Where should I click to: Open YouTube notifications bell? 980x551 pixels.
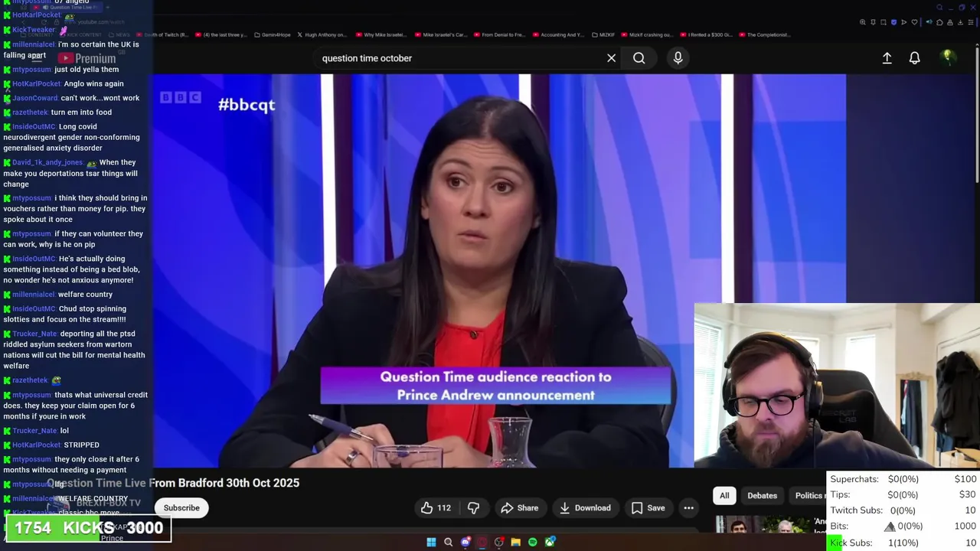click(914, 58)
